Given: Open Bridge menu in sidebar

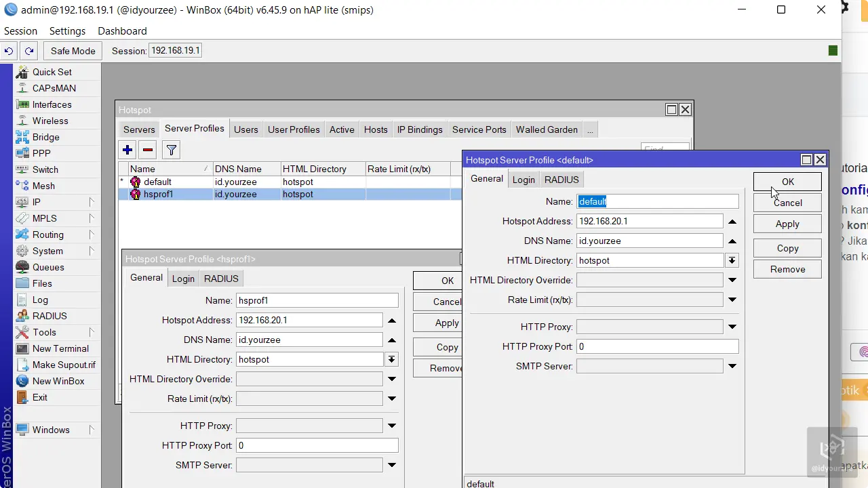Looking at the screenshot, I should (x=45, y=137).
